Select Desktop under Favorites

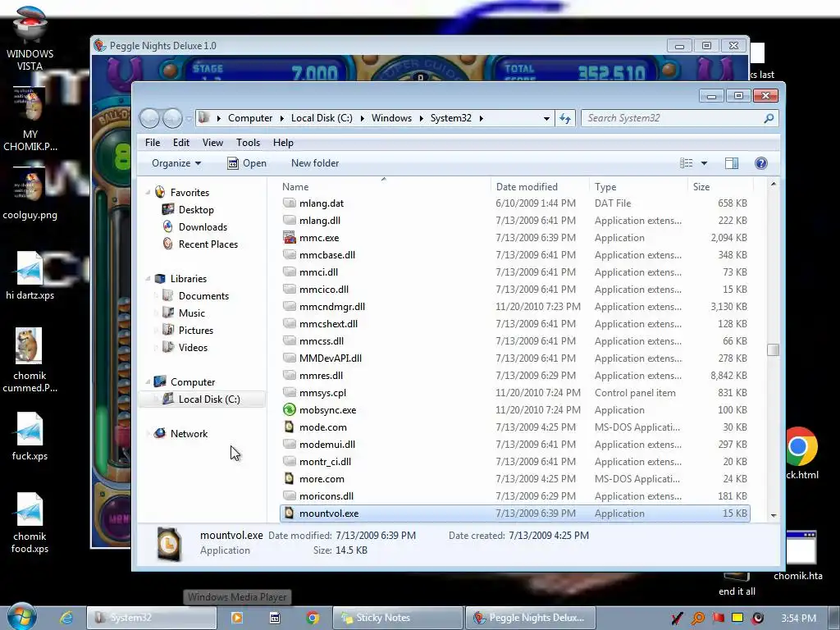[x=196, y=209]
